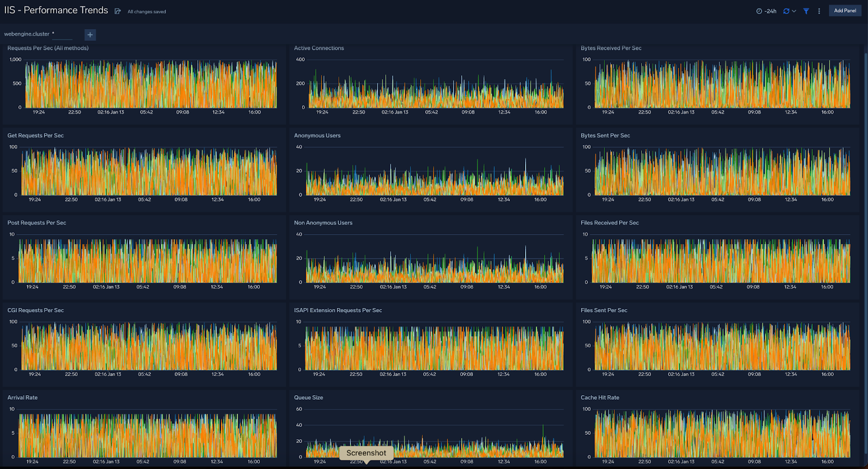
Task: Click the clock icon beside -24h
Action: [759, 11]
